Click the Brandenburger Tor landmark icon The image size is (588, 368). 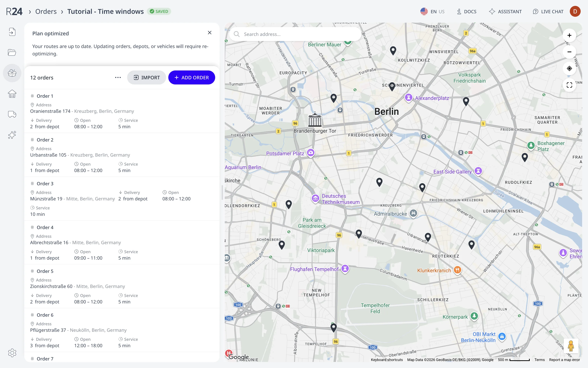(x=315, y=119)
